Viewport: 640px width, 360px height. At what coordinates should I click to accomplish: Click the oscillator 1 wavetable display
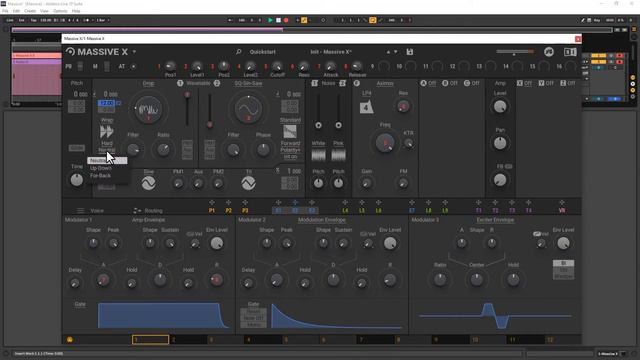149,109
